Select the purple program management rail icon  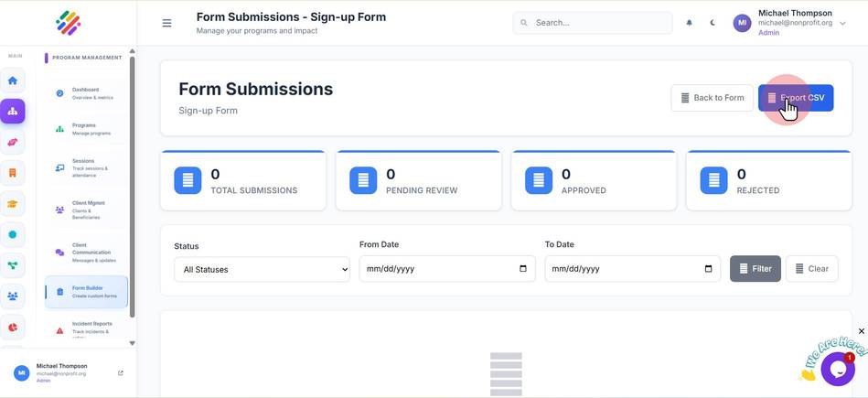12,112
